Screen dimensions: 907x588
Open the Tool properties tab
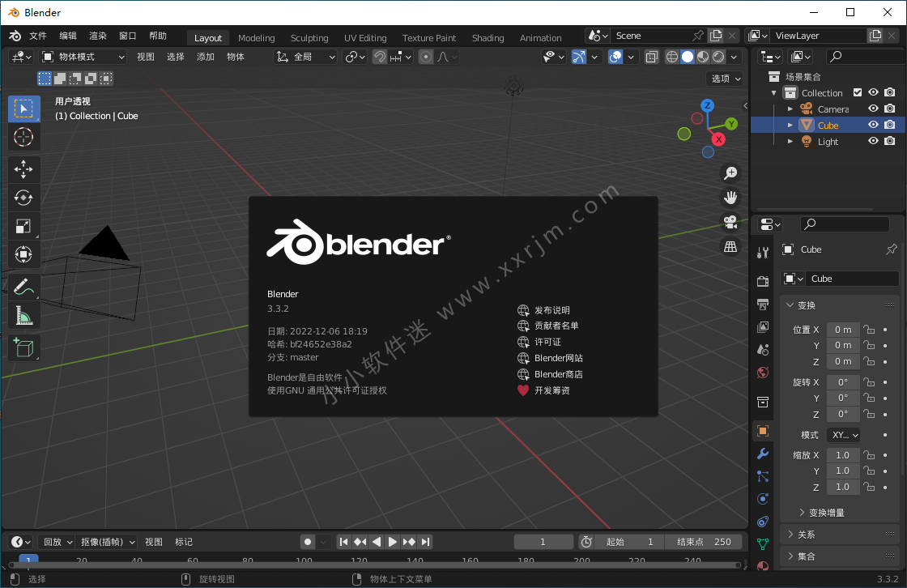pyautogui.click(x=763, y=253)
